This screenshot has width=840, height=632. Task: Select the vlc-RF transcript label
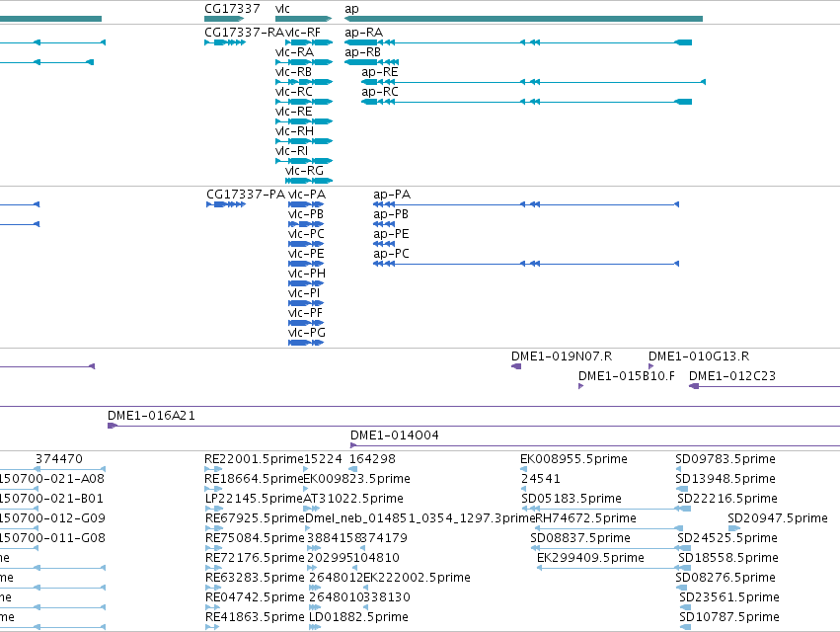click(303, 33)
